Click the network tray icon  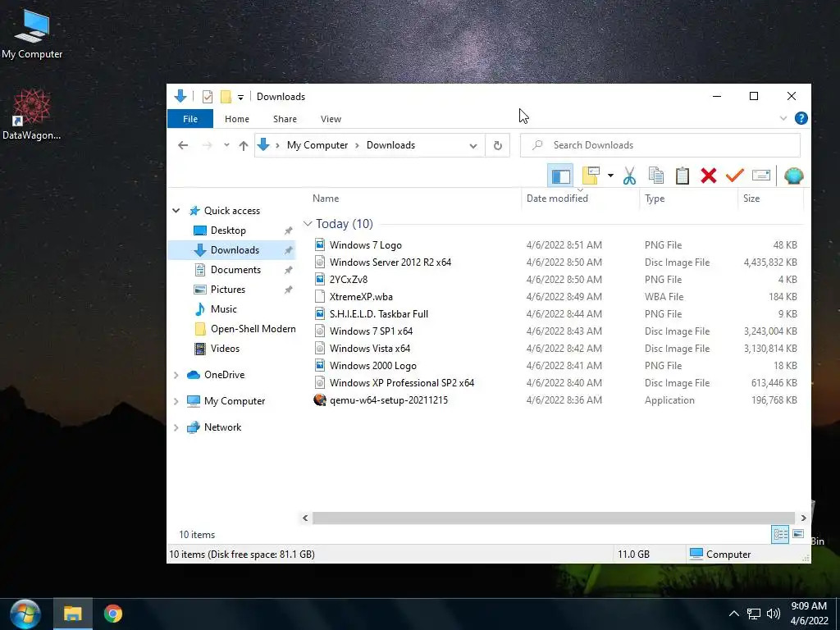tap(754, 614)
